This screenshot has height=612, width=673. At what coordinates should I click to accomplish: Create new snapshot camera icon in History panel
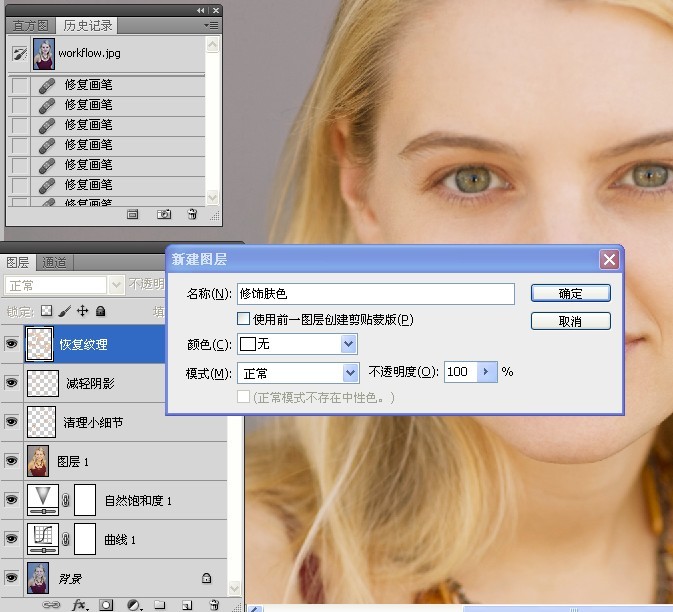click(164, 214)
